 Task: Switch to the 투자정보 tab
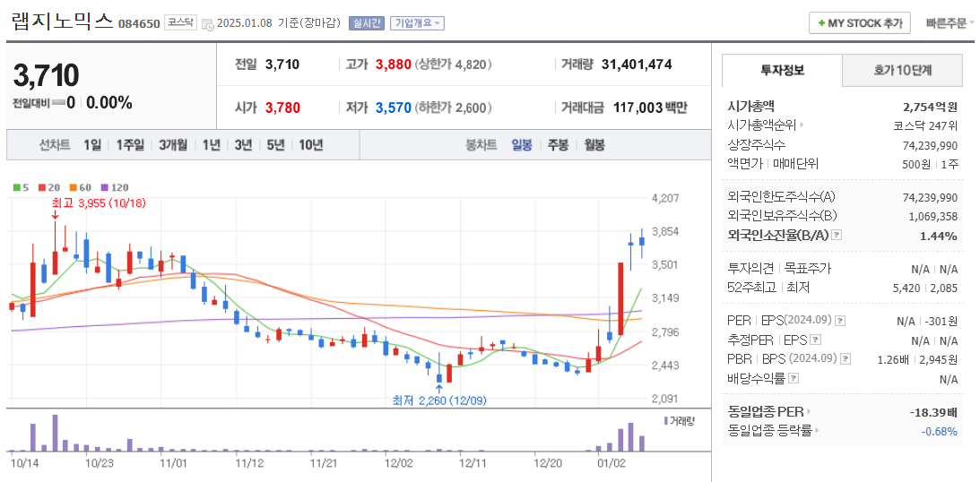pos(782,71)
